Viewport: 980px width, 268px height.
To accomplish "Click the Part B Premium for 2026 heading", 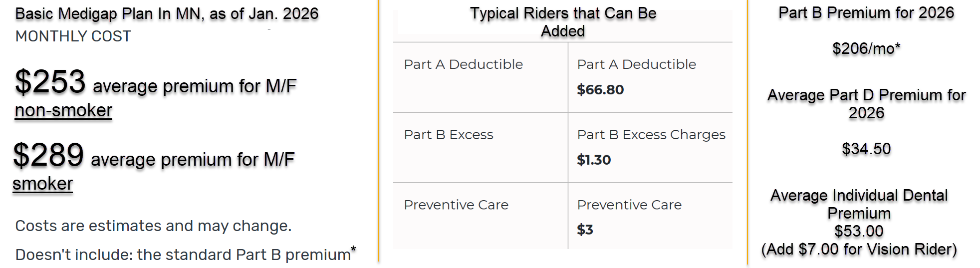I will pyautogui.click(x=866, y=12).
